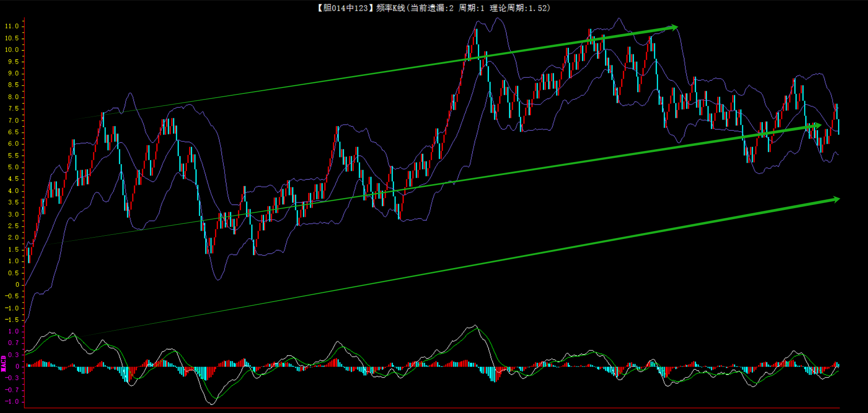This screenshot has width=868, height=413.
Task: Click the deepest trough of white MACD line
Action: click(211, 404)
